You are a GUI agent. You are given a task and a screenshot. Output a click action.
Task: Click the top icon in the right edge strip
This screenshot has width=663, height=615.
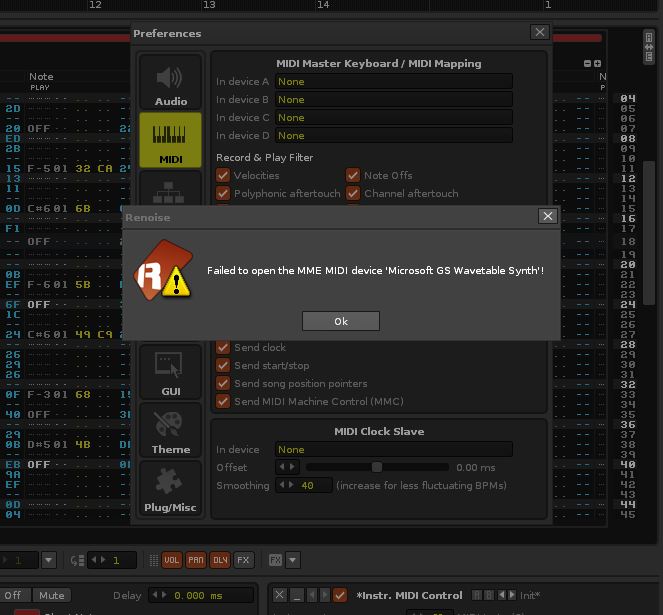point(649,37)
